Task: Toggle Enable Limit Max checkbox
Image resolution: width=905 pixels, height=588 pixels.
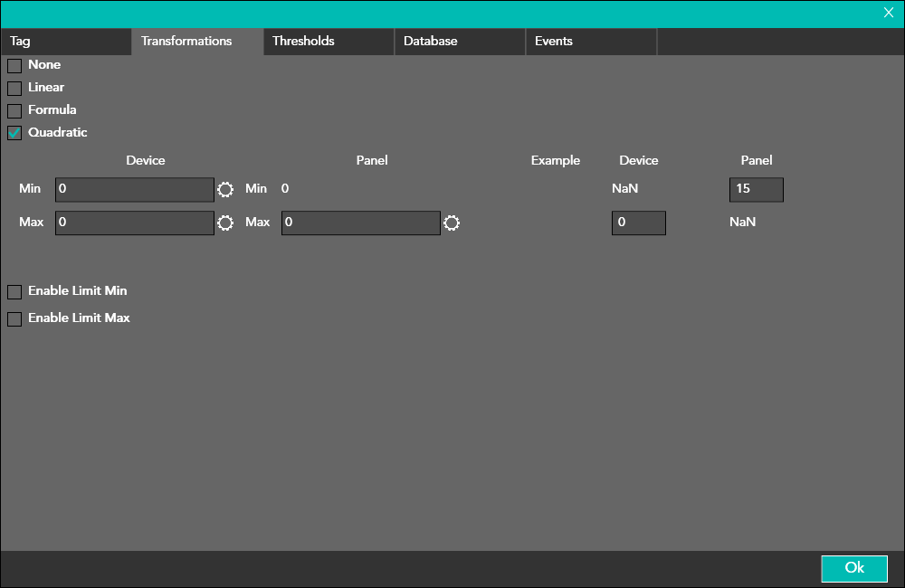Action: pos(14,318)
